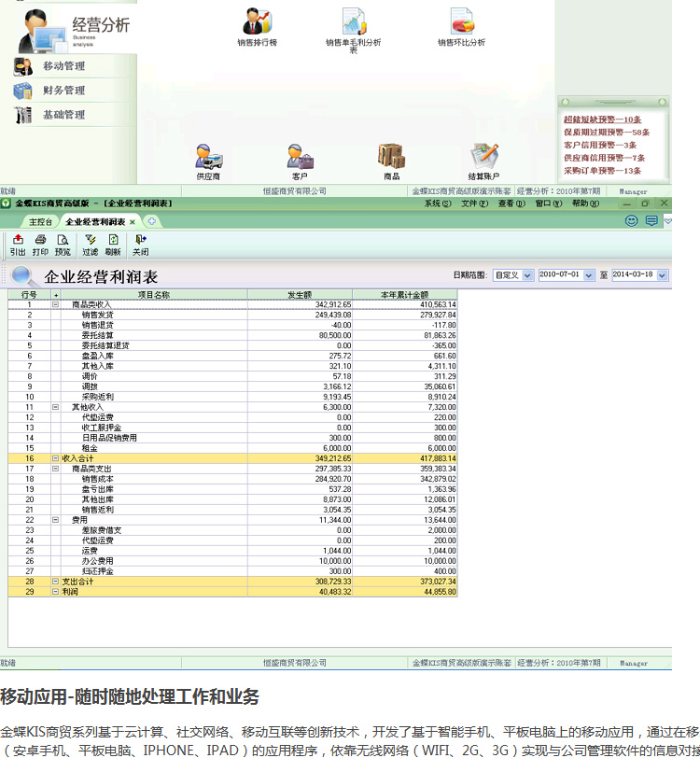Open the 窗口(W) menu

(549, 204)
